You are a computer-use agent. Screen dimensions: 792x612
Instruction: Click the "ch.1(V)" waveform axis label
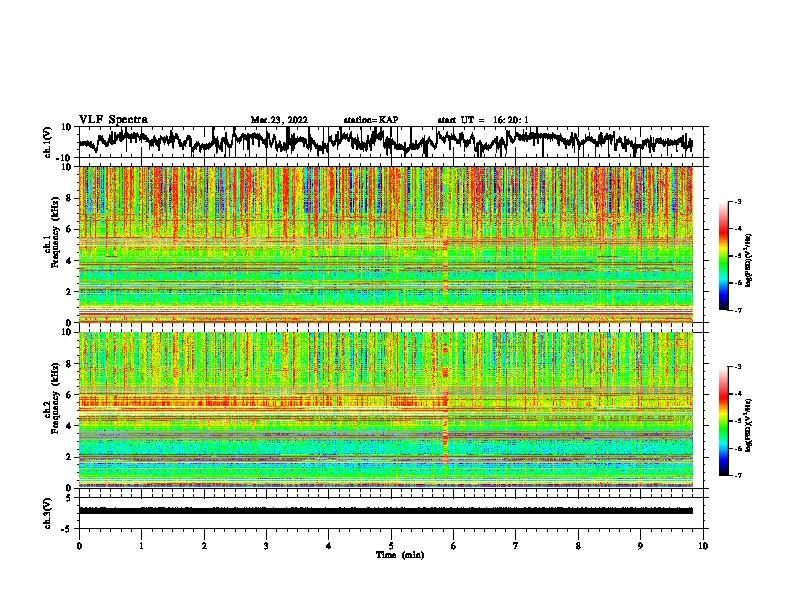[x=48, y=142]
